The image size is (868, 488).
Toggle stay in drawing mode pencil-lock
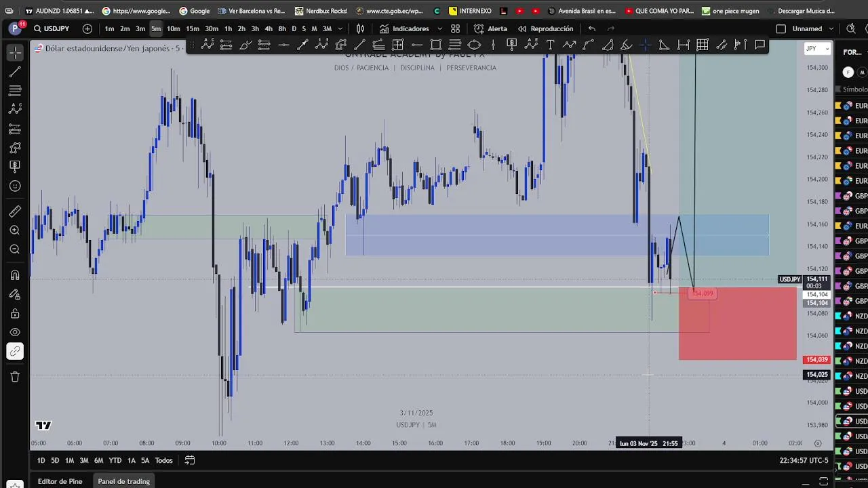click(15, 294)
